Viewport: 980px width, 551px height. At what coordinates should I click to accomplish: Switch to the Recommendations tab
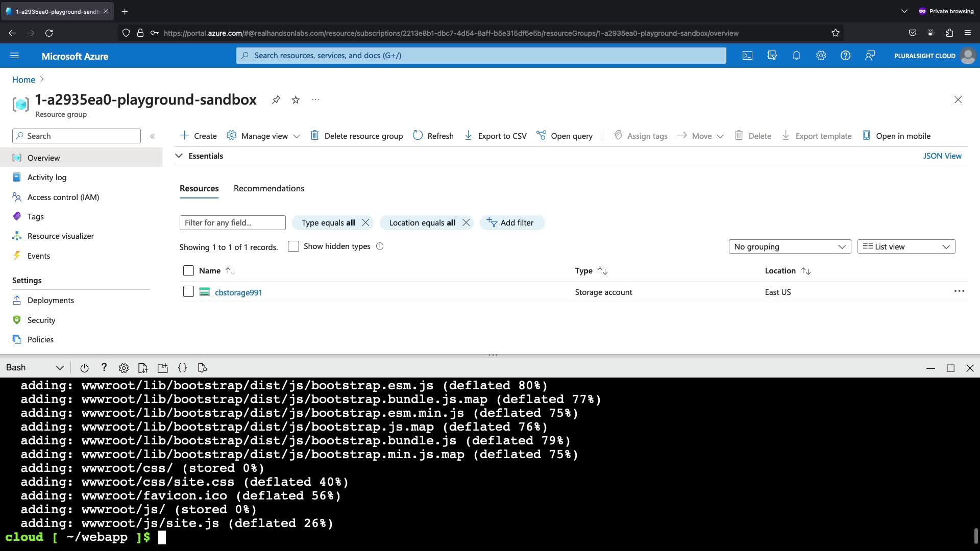269,188
